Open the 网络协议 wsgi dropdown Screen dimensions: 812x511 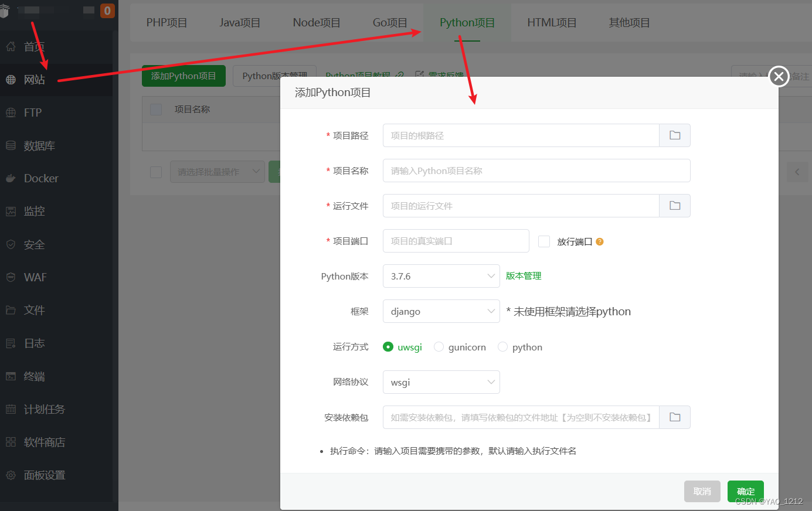441,382
